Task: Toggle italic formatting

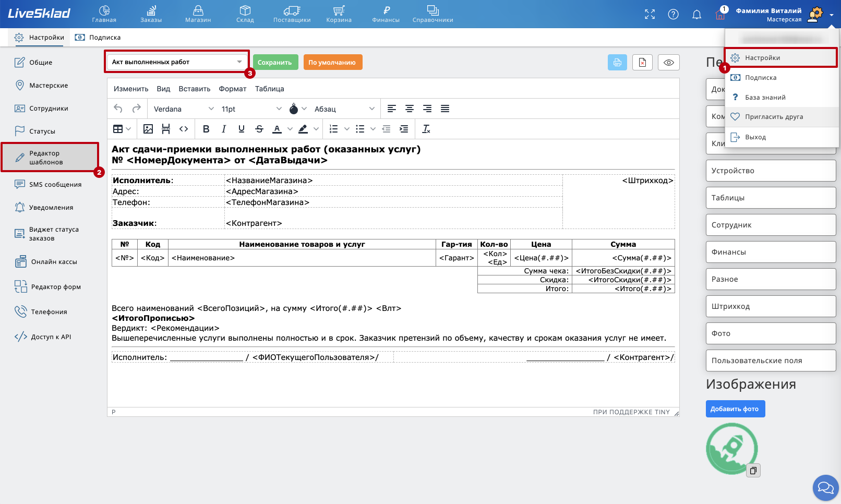Action: [x=224, y=129]
